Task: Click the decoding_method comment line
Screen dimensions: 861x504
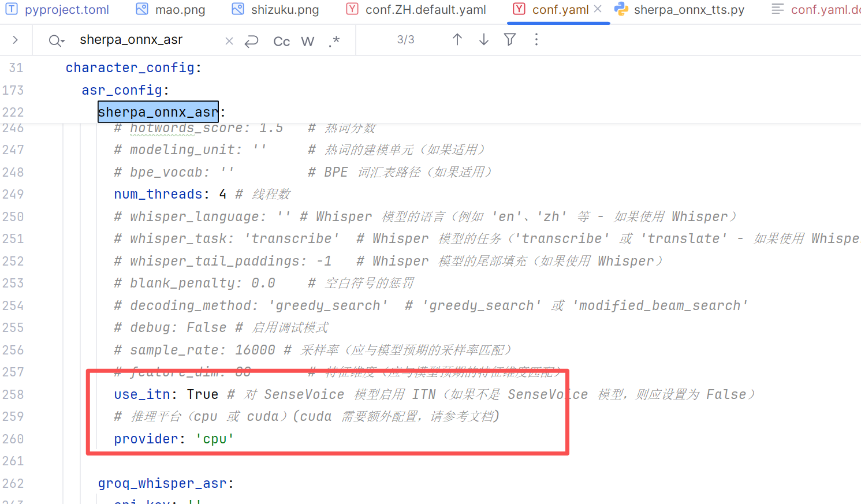Action: pyautogui.click(x=431, y=305)
